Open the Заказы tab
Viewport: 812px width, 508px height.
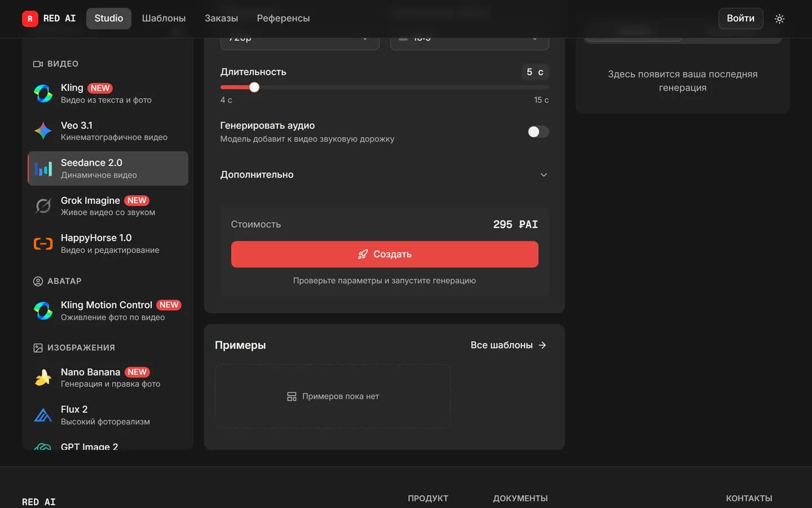coord(221,19)
